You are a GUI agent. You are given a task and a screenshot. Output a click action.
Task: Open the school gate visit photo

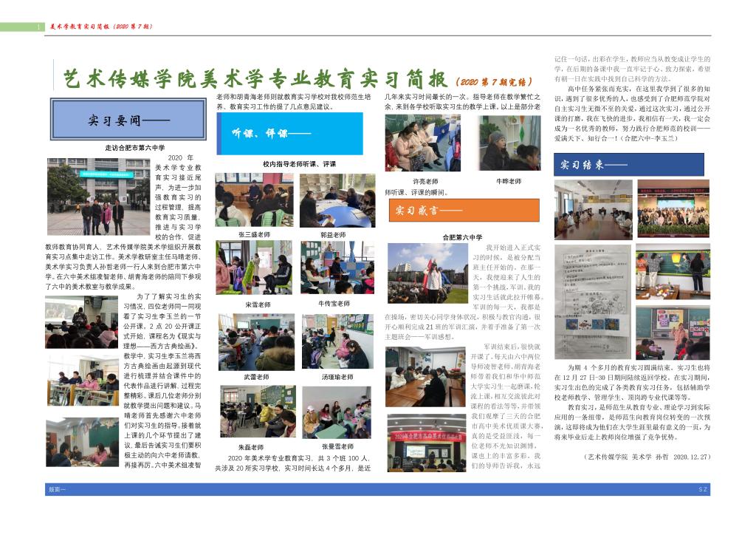[99, 197]
